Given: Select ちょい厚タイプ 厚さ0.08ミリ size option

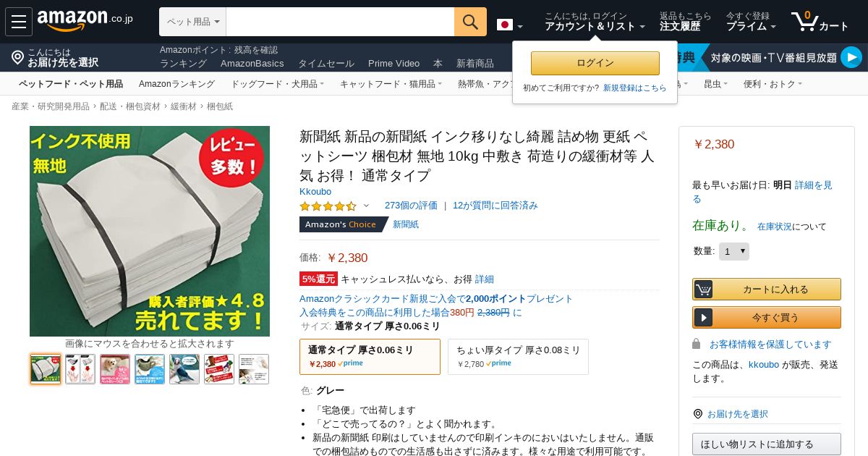Looking at the screenshot, I should (x=518, y=357).
